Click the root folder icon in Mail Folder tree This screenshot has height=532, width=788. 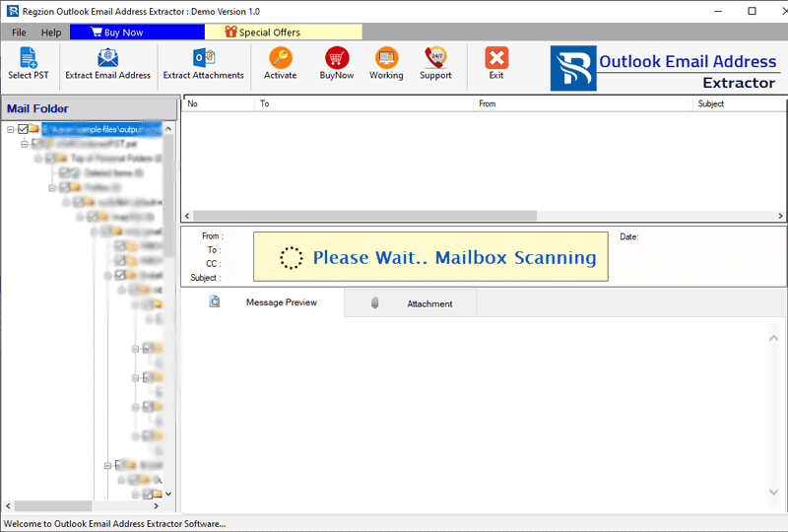pos(33,129)
